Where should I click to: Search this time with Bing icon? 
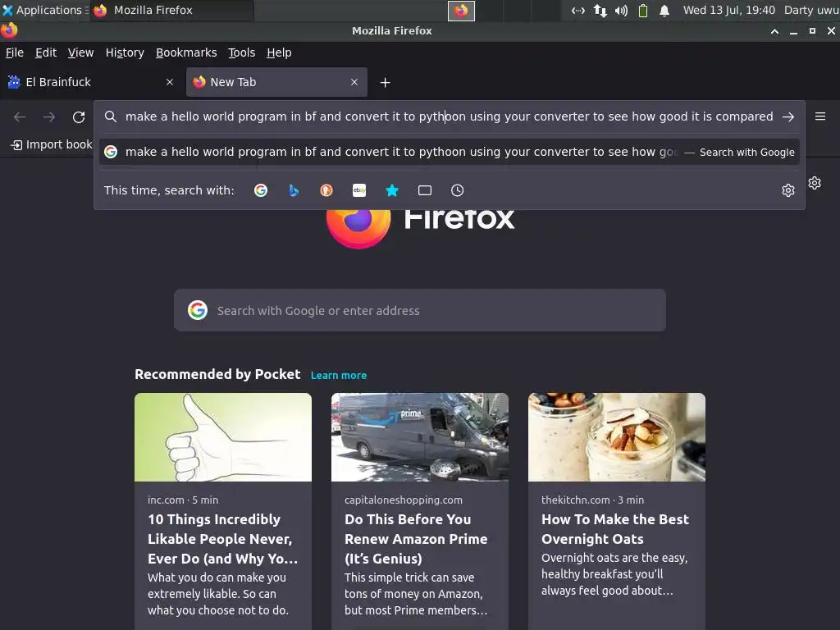(294, 190)
